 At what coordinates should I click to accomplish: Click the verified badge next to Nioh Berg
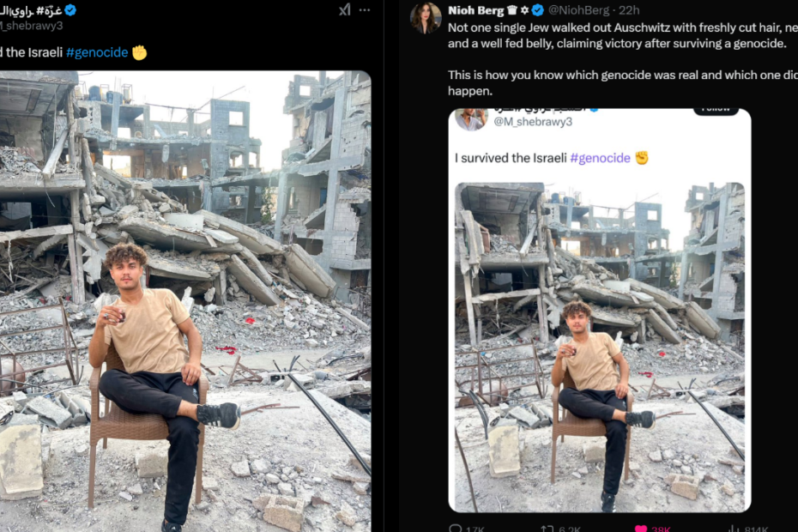point(538,10)
